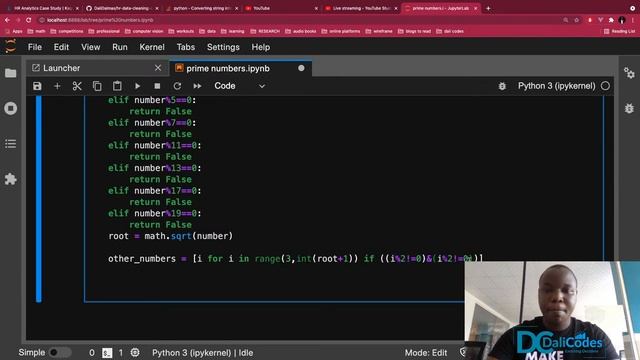This screenshot has width=640, height=360.
Task: Open the debugger panel in right sidebar
Action: click(x=629, y=108)
